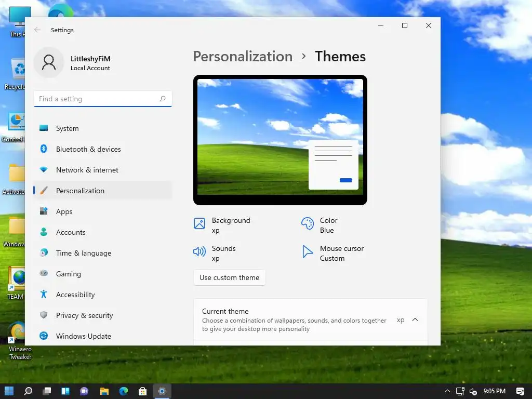
Task: Click the Bluetooth icon in sidebar
Action: pyautogui.click(x=44, y=149)
